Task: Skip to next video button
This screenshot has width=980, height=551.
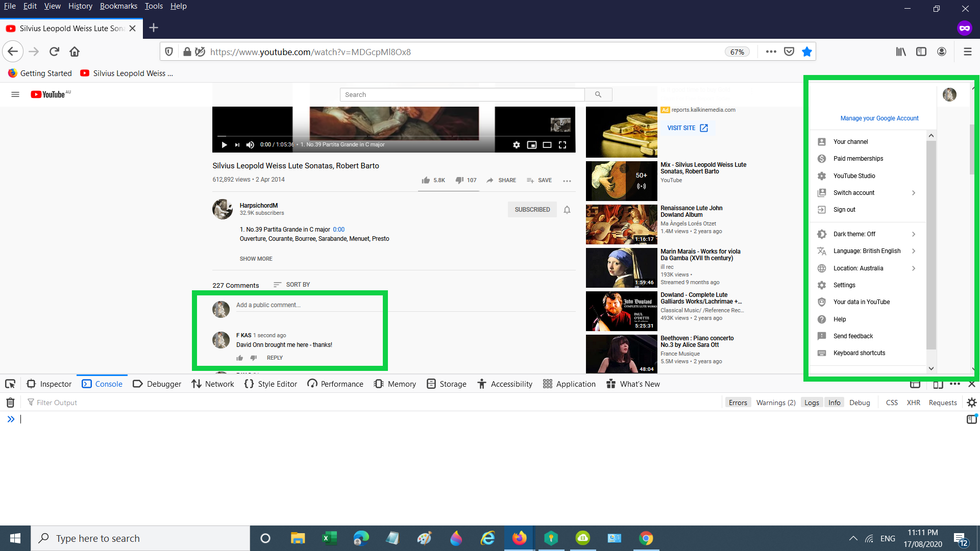Action: tap(237, 145)
